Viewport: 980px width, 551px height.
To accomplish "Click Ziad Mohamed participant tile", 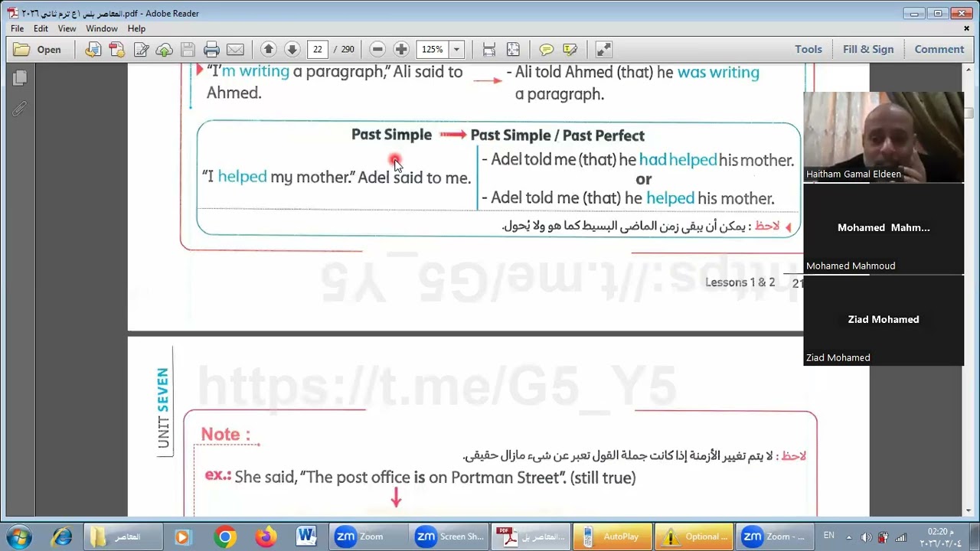I will [x=884, y=320].
